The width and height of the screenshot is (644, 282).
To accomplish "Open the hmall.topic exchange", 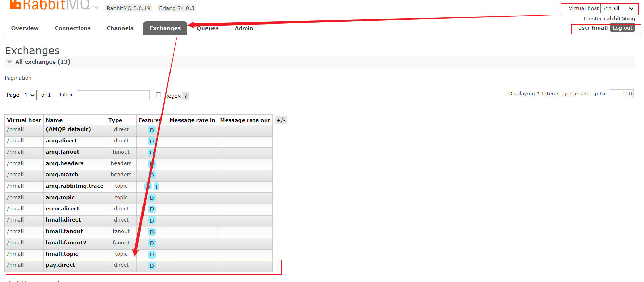I will [x=62, y=254].
